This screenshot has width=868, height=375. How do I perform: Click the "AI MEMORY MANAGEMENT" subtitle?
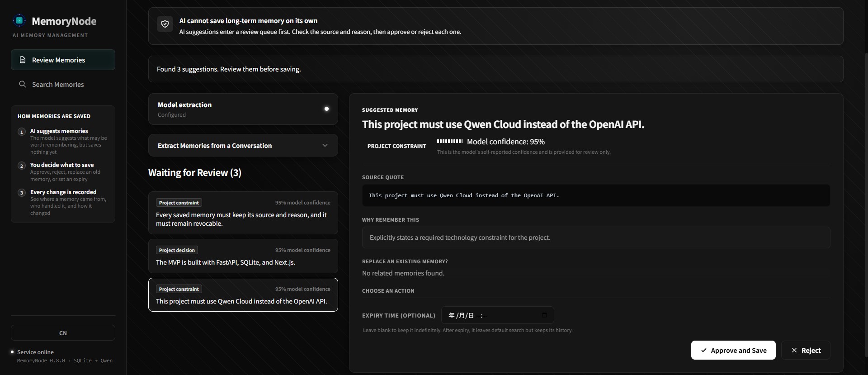click(50, 35)
